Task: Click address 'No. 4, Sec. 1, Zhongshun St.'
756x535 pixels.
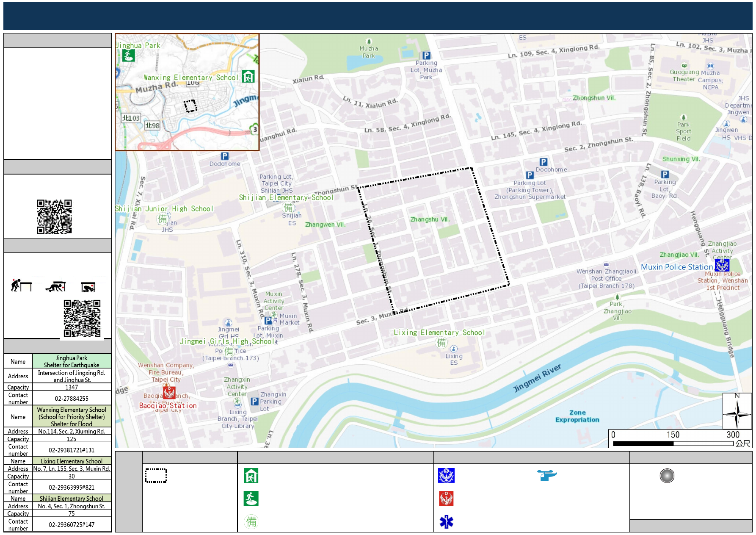Action: pos(72,506)
